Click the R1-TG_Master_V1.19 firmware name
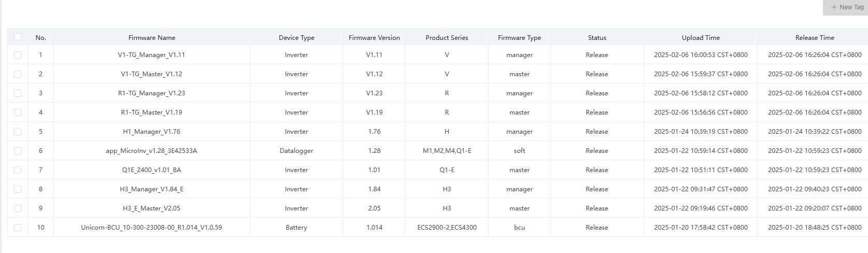Viewport: 868px width, 253px height. [x=151, y=113]
